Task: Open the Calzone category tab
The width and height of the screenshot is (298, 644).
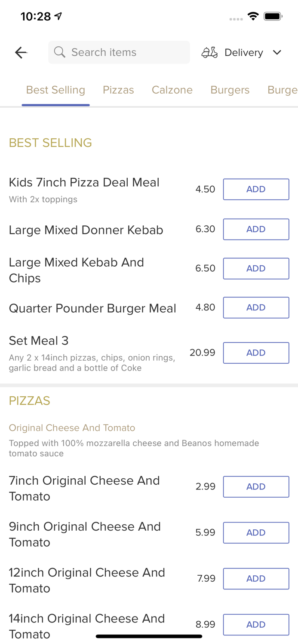Action: [x=172, y=90]
